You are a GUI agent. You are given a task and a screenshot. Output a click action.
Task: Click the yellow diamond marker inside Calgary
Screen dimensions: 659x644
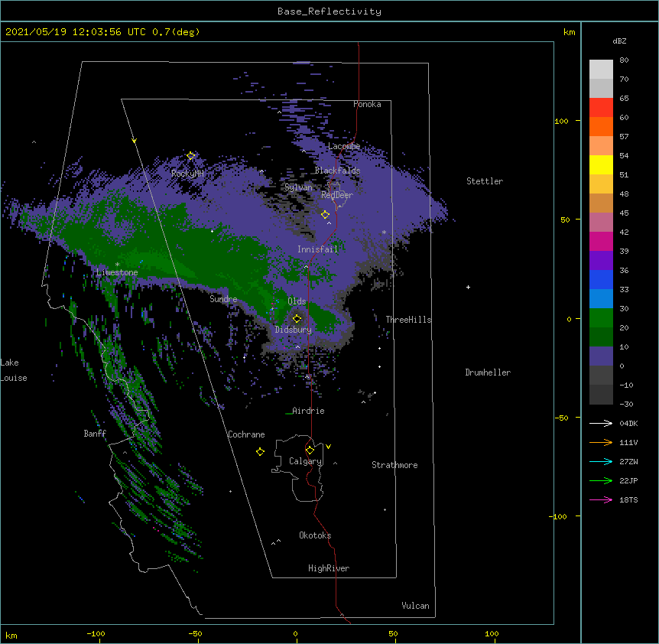310,450
